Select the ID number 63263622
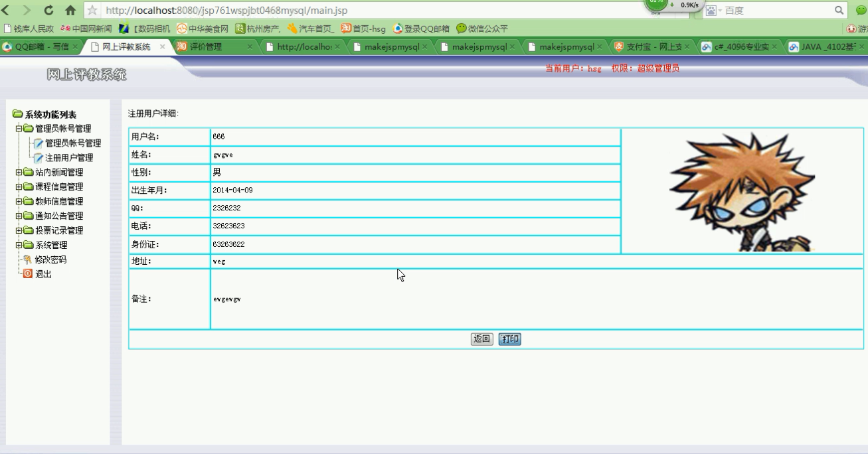 pyautogui.click(x=228, y=245)
